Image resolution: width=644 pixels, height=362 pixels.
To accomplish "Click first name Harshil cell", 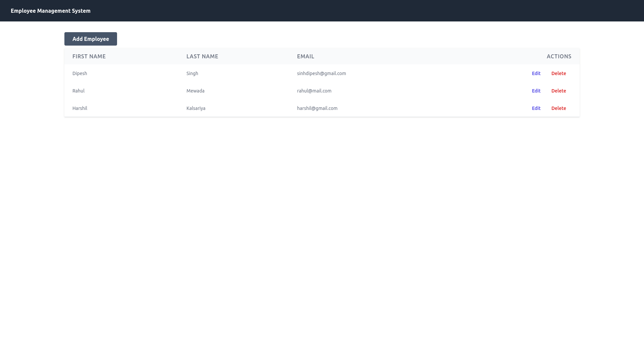I will [x=80, y=108].
